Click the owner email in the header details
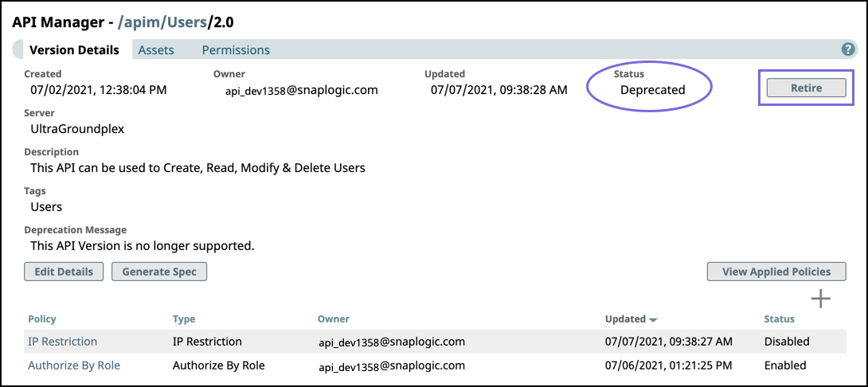 click(x=301, y=90)
